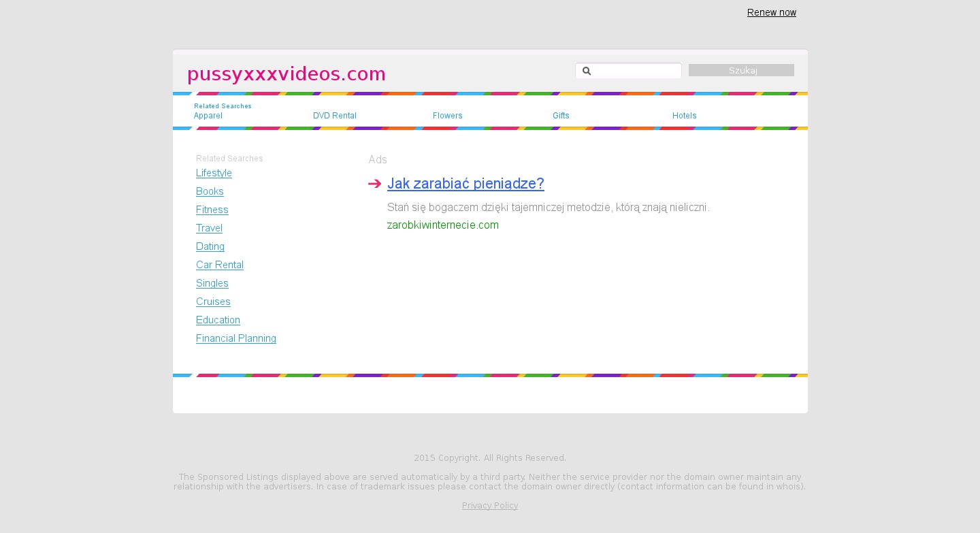
Task: Visit the zarobkiwinternecie.com ad URL
Action: (x=442, y=225)
